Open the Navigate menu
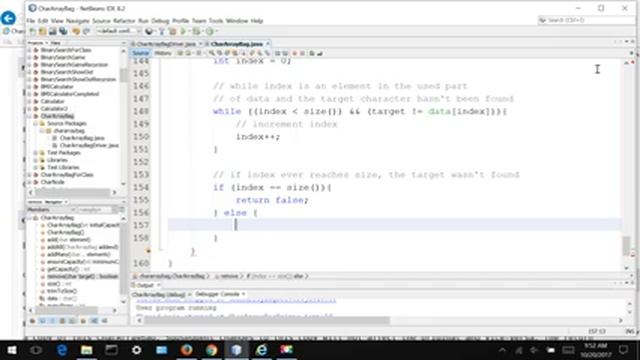The image size is (640, 360). pos(78,21)
